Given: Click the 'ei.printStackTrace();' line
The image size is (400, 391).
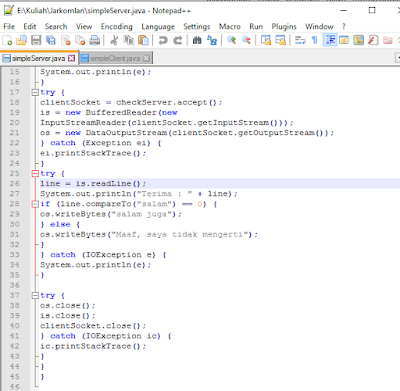Looking at the screenshot, I should (x=93, y=153).
